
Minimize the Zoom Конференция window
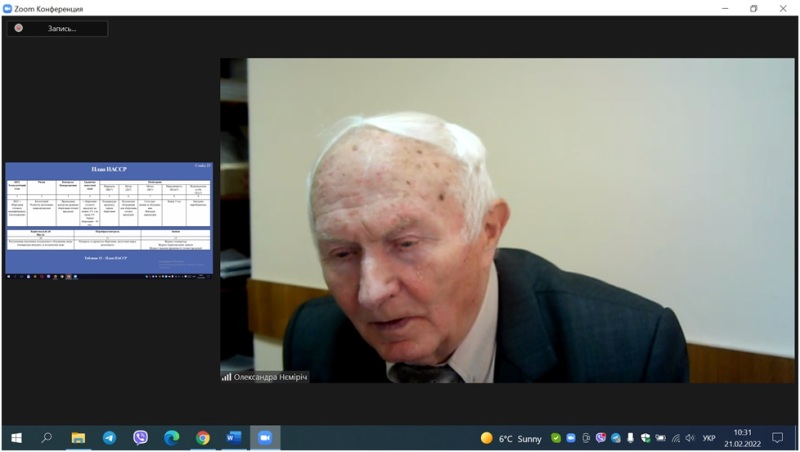(725, 9)
